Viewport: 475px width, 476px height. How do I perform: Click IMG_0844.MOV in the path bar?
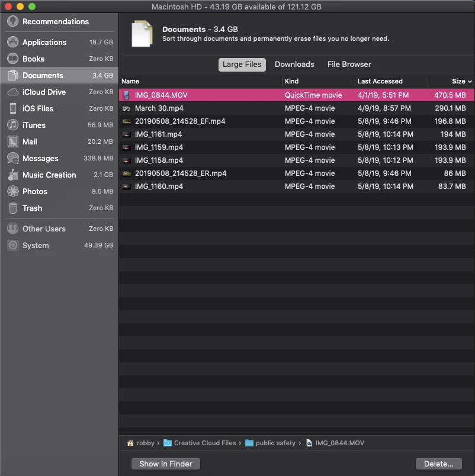pos(339,443)
